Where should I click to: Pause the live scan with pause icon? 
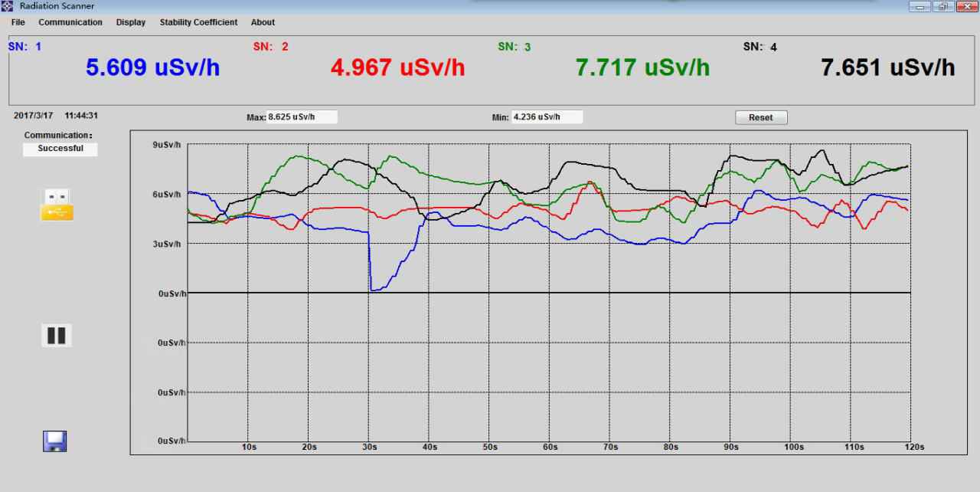[57, 336]
